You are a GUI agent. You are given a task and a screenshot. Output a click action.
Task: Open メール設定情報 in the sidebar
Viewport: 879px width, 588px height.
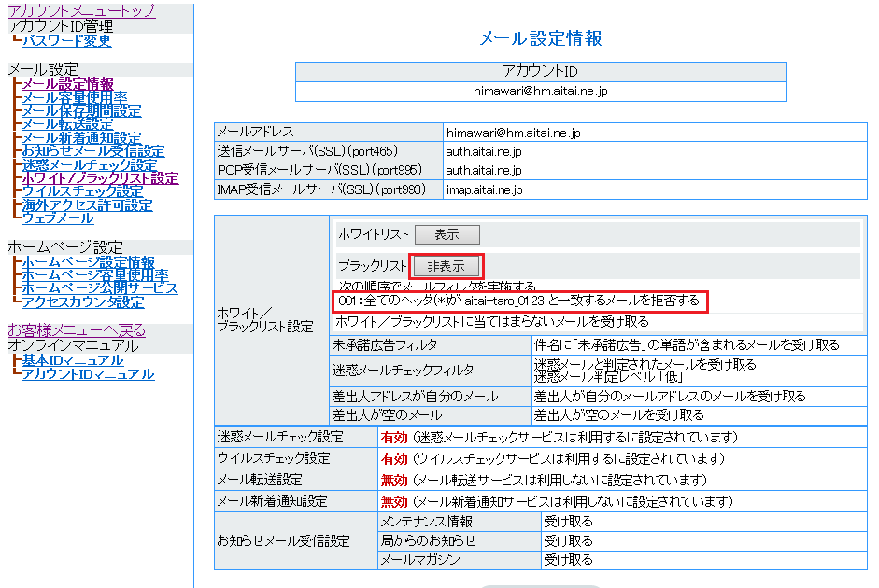68,84
